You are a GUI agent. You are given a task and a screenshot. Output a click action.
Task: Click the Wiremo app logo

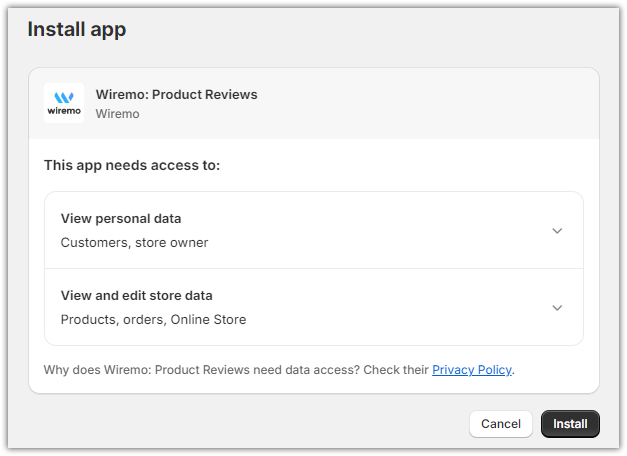(x=64, y=103)
